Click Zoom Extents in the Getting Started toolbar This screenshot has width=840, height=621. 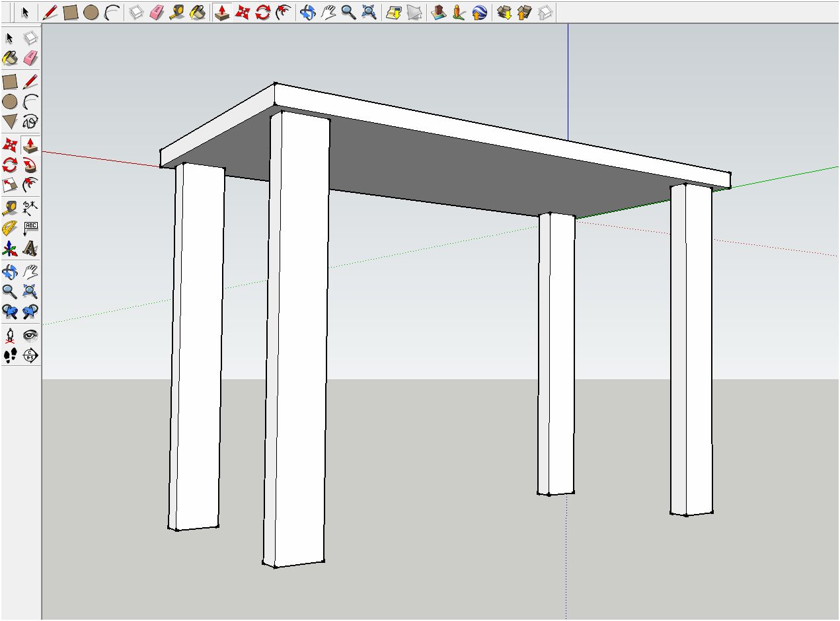pyautogui.click(x=369, y=13)
